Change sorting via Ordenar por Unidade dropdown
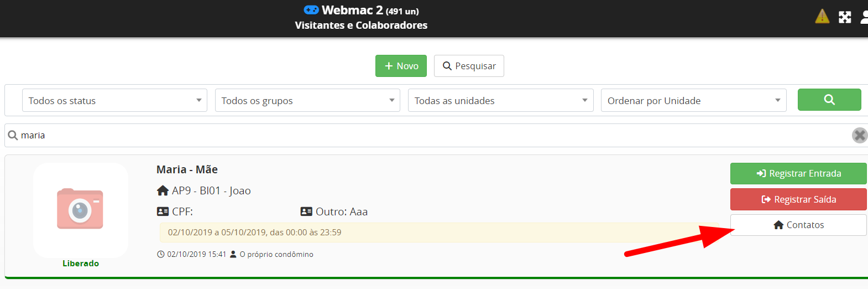This screenshot has height=289, width=868. click(693, 100)
